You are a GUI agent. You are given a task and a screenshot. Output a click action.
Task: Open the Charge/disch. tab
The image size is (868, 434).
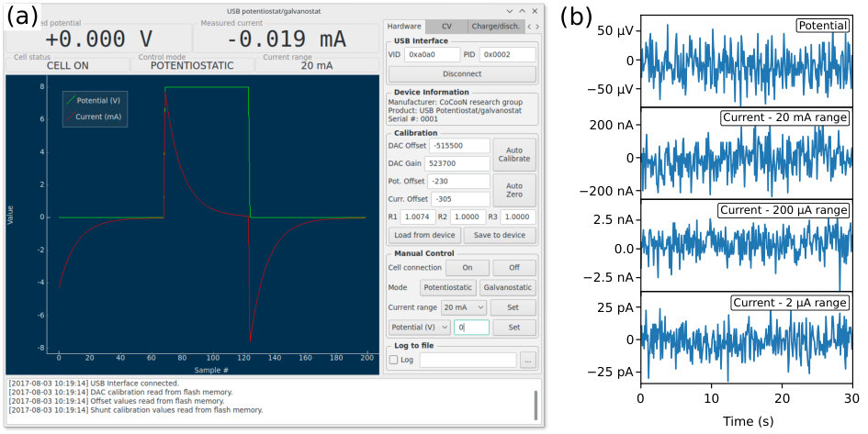[495, 26]
